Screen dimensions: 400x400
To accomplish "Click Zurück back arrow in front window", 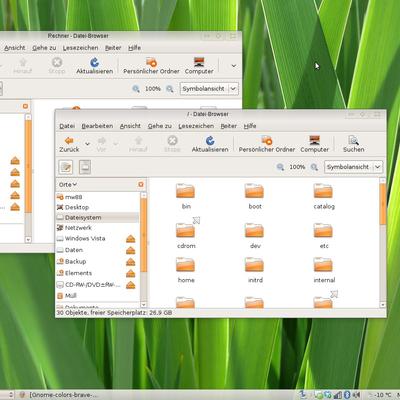I will (69, 144).
